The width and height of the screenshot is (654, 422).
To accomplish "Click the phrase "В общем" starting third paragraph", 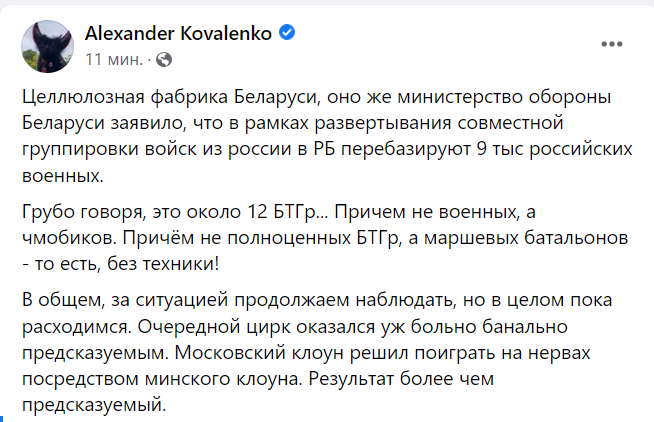I will [x=63, y=300].
